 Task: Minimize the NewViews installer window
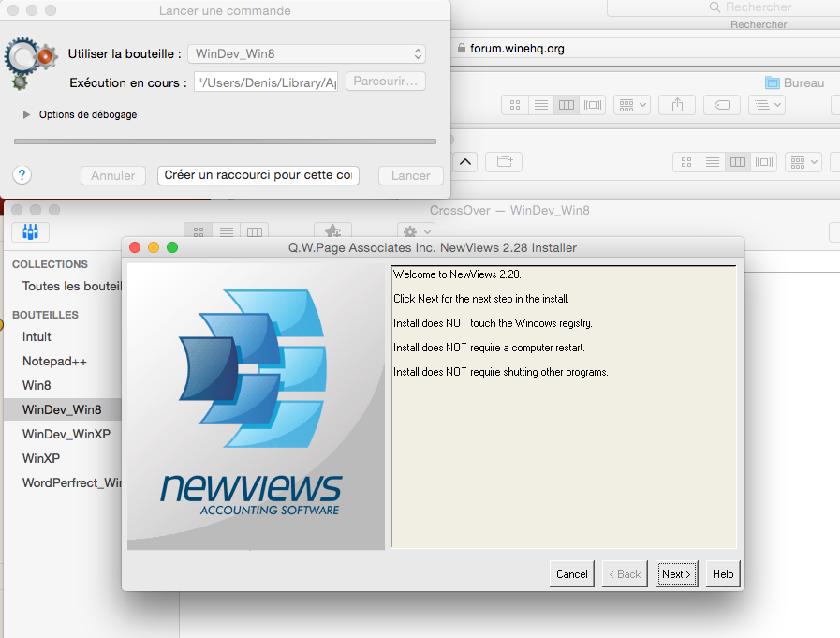154,247
